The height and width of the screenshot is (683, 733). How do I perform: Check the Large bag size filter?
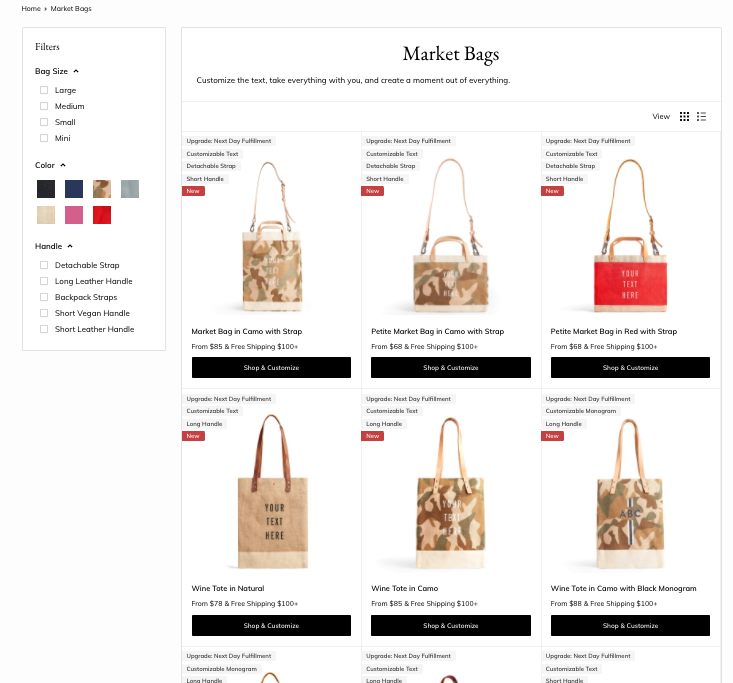click(44, 90)
